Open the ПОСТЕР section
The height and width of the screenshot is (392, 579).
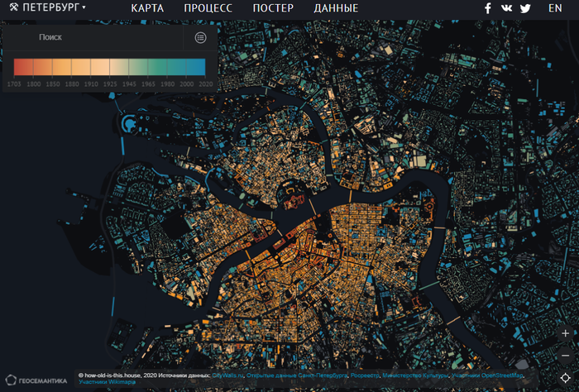click(x=273, y=8)
